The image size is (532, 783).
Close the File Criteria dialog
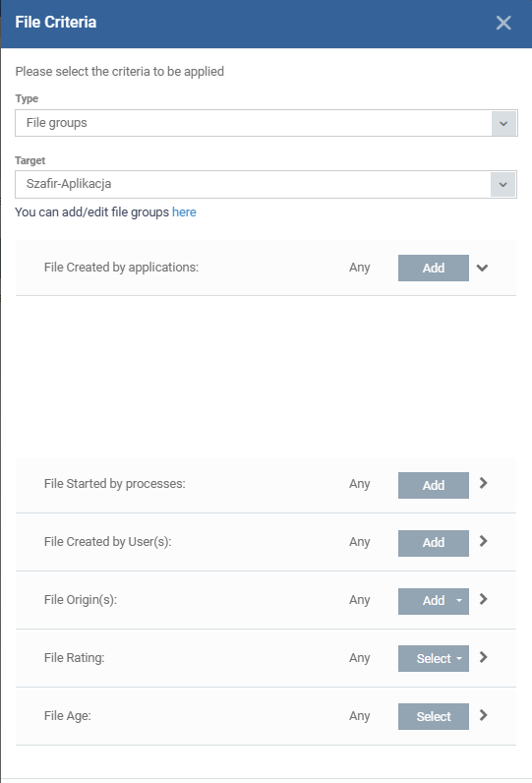click(503, 23)
